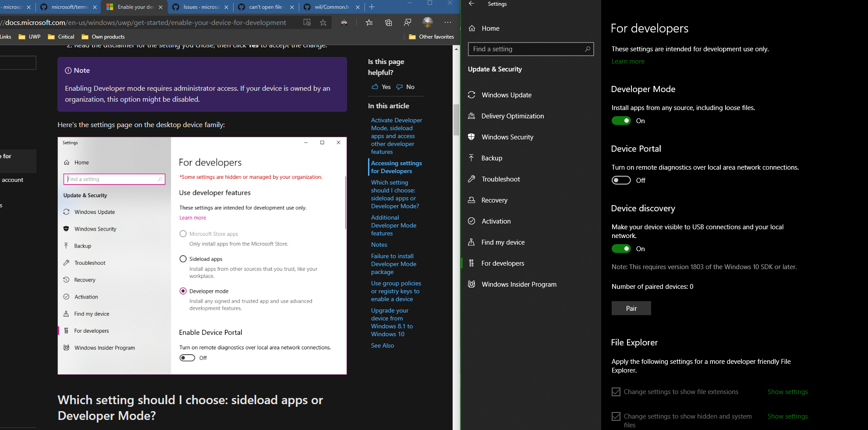Viewport: 868px width, 430px height.
Task: Open the Learn more link
Action: (628, 61)
